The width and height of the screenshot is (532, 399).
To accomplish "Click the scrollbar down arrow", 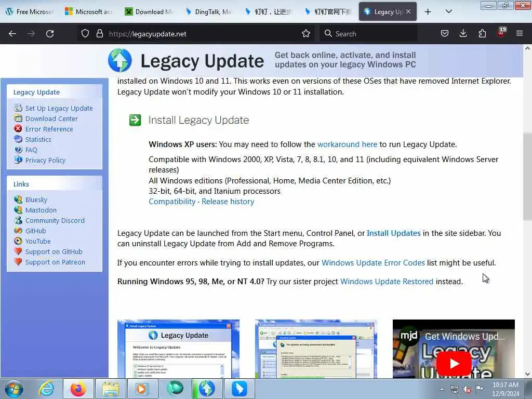I will pos(527,374).
